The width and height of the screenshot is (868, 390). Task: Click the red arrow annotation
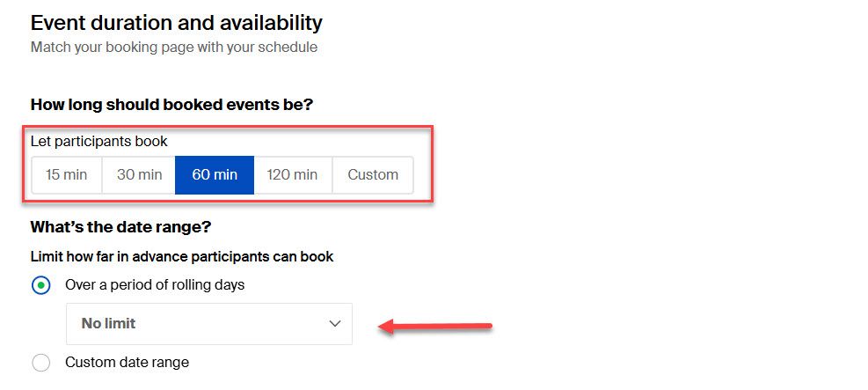click(x=435, y=327)
